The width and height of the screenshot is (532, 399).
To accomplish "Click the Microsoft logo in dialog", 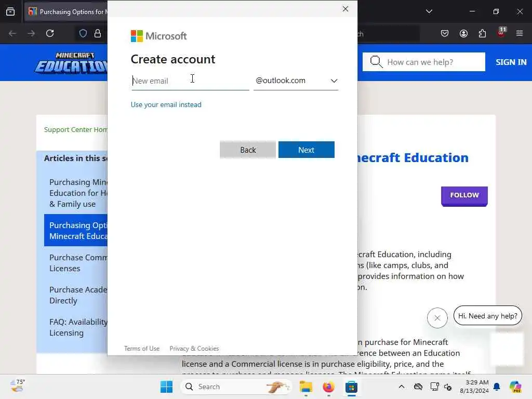I will (158, 36).
